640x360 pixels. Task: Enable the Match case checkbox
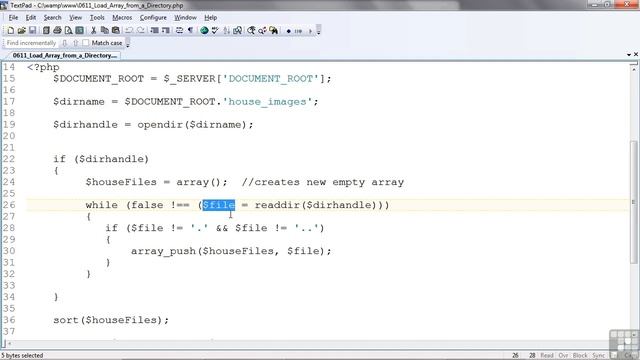pos(85,42)
